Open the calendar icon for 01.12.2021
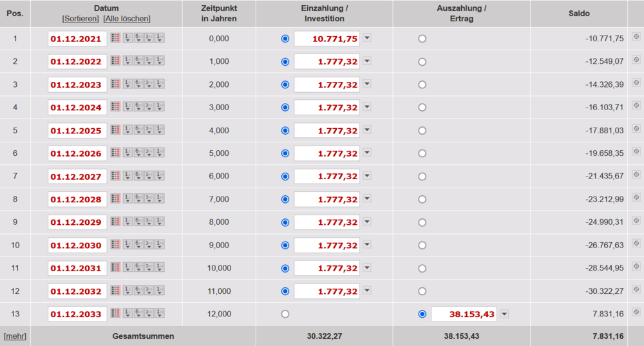Screen dimensions: 644x346 [x=116, y=39]
